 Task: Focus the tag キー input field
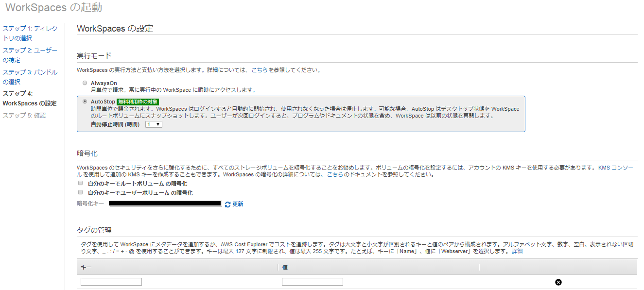coord(111,282)
